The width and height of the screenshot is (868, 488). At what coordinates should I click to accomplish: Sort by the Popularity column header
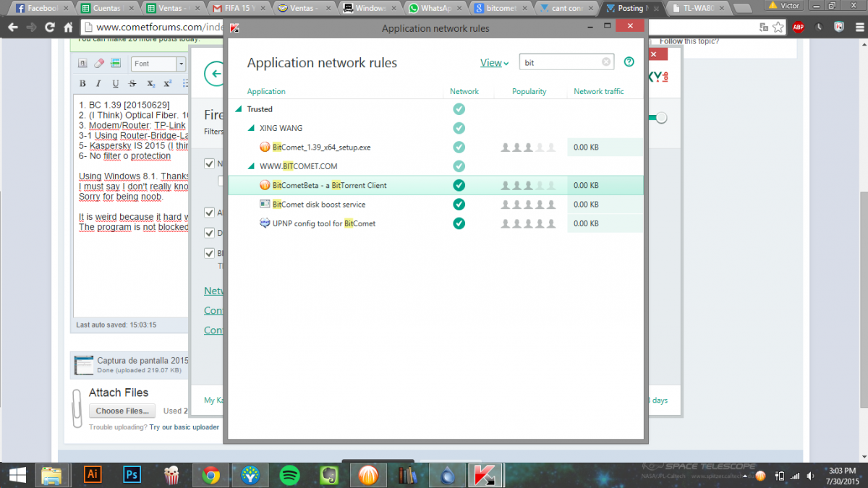(529, 92)
